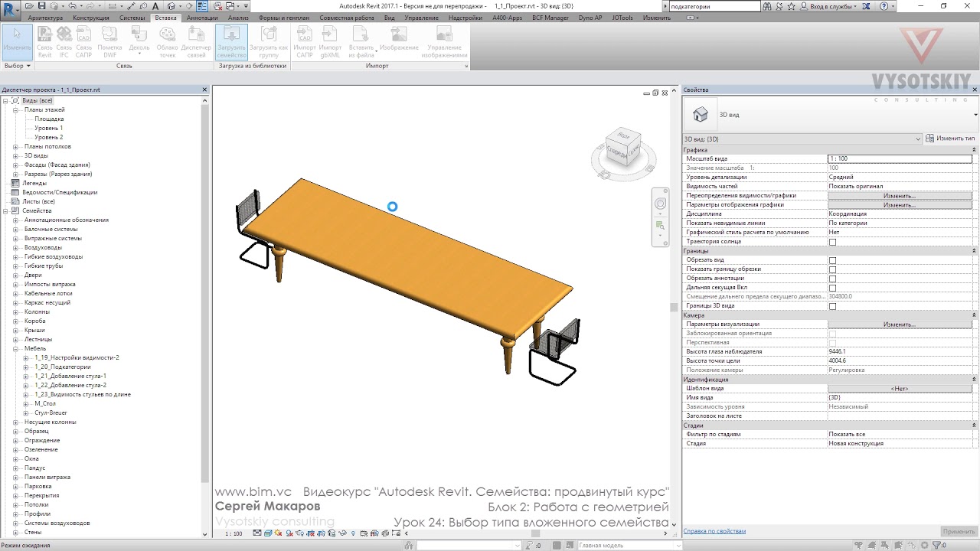The image size is (980, 551).
Task: Toggle the Траектория солнца checkbox
Action: (832, 242)
